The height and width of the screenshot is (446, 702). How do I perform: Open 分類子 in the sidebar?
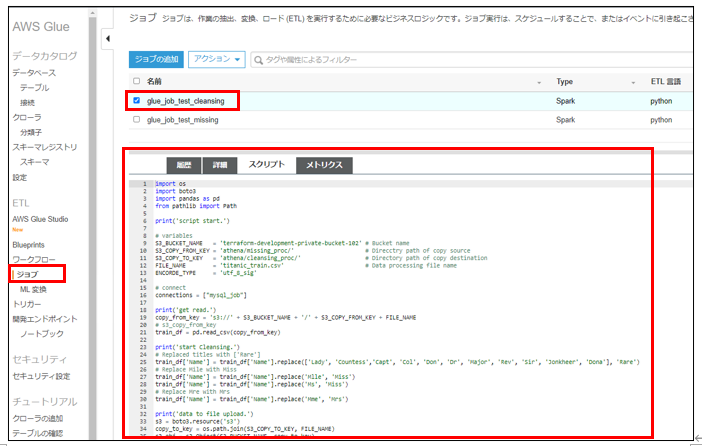pyautogui.click(x=31, y=132)
